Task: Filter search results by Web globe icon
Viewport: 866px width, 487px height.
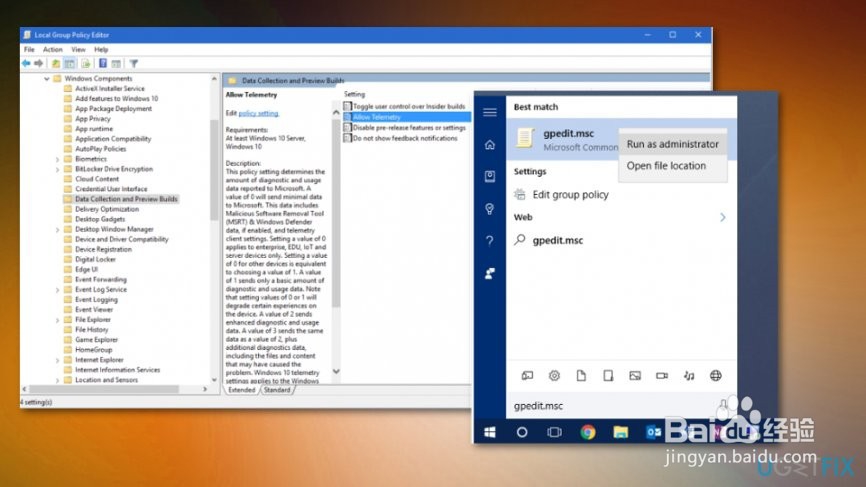Action: point(716,375)
